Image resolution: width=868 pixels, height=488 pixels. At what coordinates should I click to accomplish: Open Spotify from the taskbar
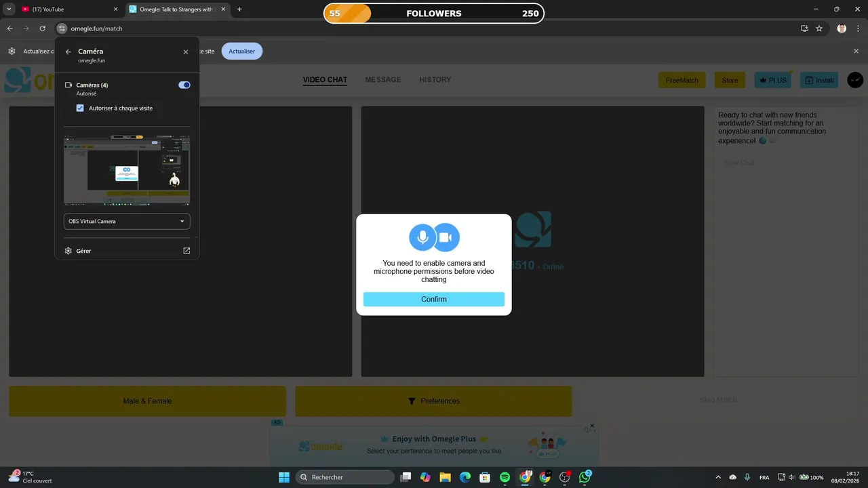pos(505,477)
